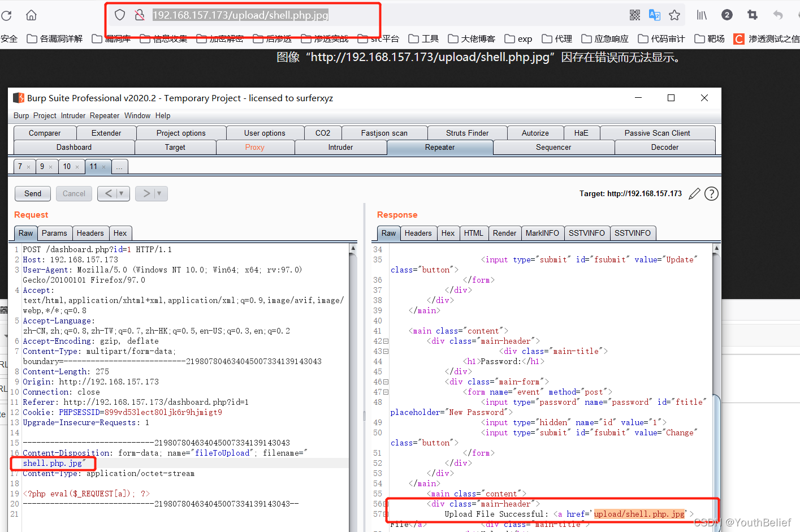
Task: Select request Params view tab
Action: tap(54, 233)
